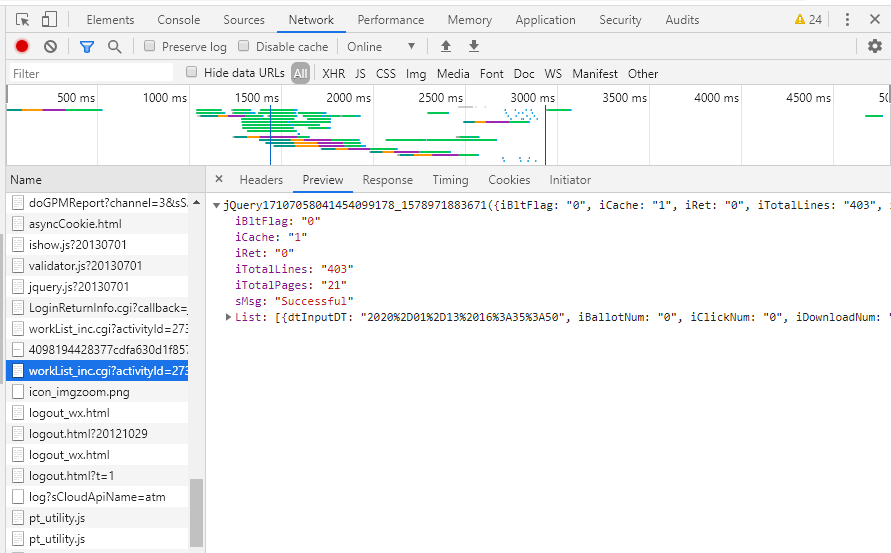Import a HAR file with the upload arrow

[x=446, y=47]
